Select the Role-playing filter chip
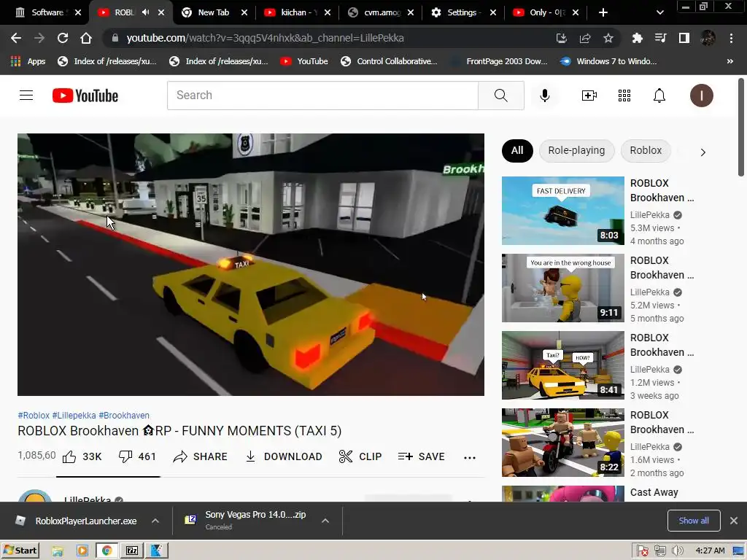The height and width of the screenshot is (560, 747). point(576,150)
